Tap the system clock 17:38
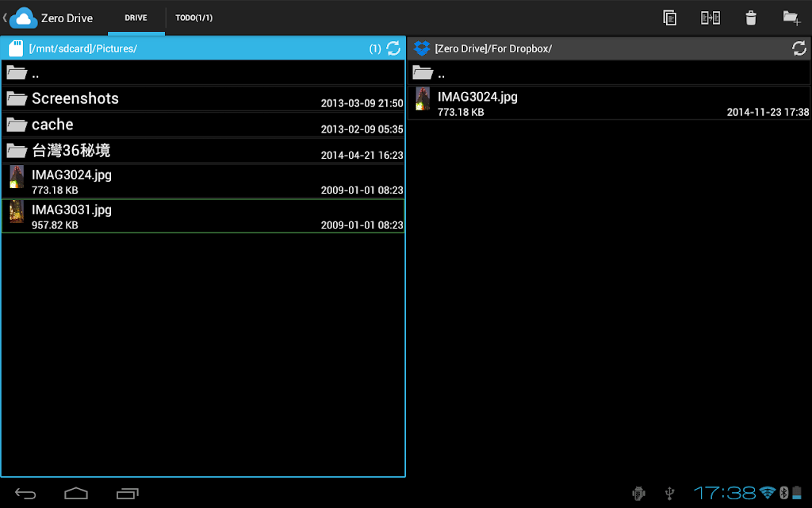 point(725,492)
